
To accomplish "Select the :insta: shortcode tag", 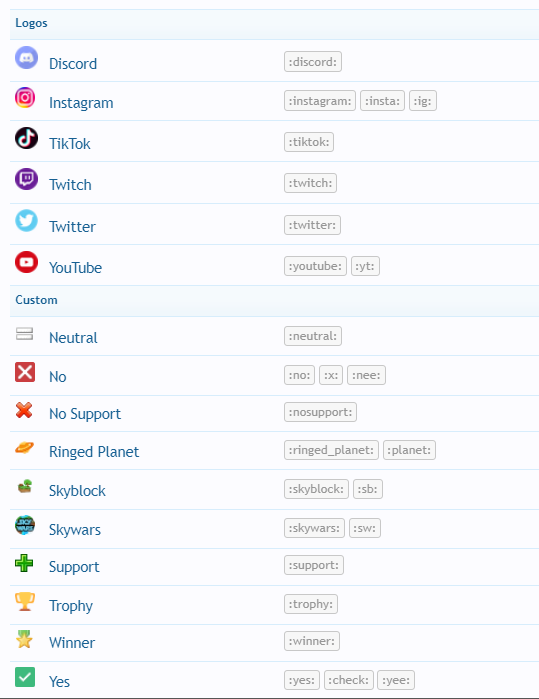I will coord(383,101).
